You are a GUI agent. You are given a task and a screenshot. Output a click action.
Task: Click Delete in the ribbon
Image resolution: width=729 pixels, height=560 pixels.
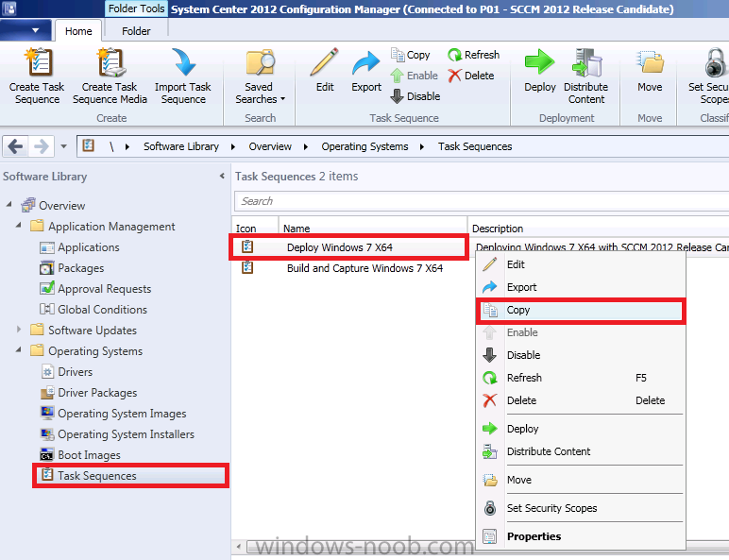(470, 76)
